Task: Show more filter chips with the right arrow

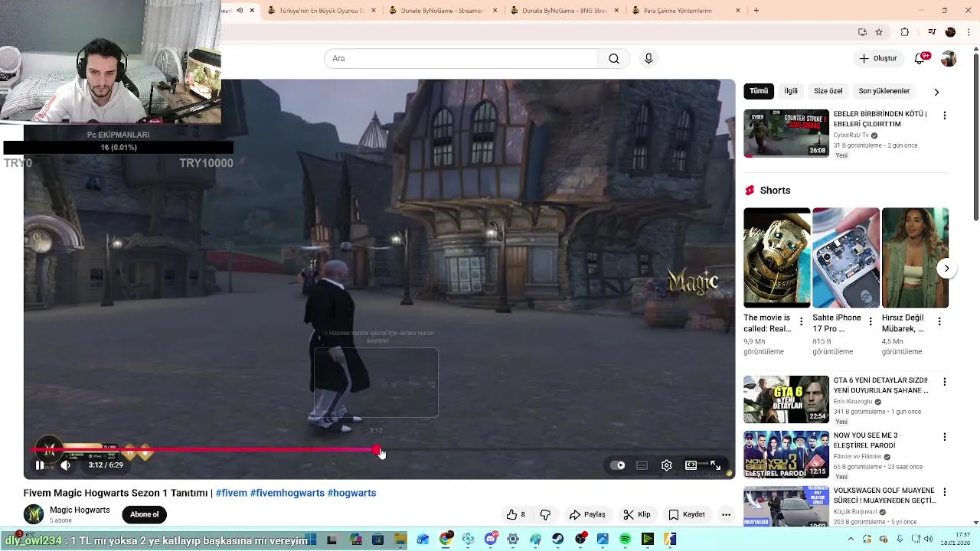Action: (x=936, y=92)
